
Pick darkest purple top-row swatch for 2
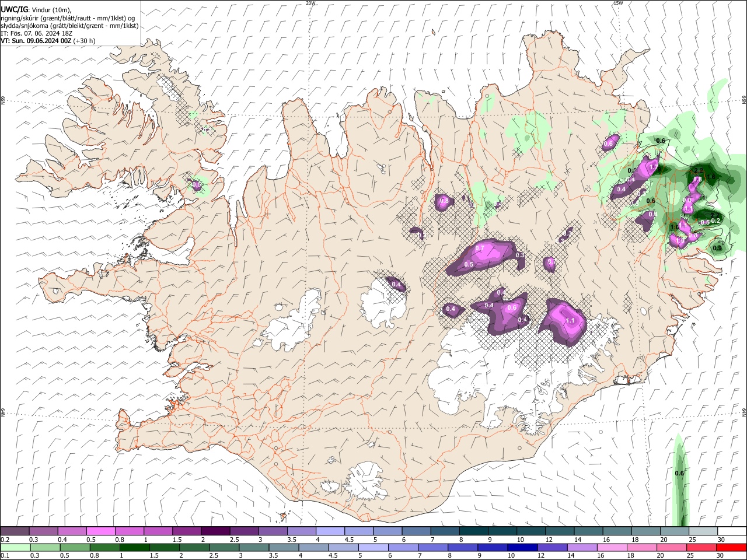(215, 531)
